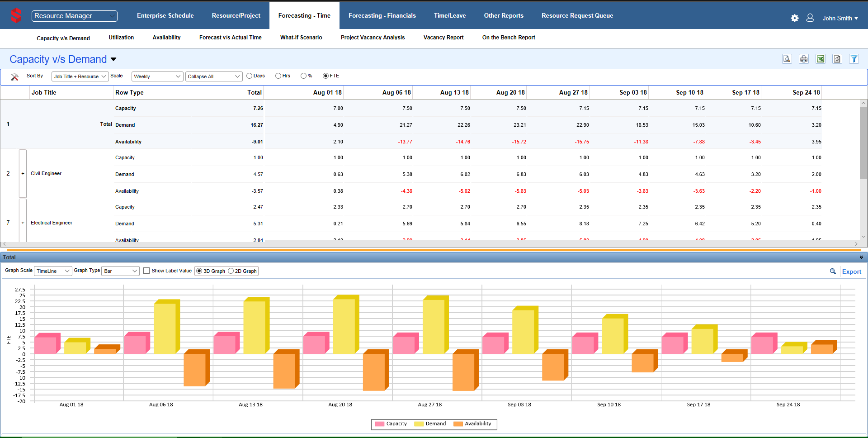
Task: Open the print preview icon
Action: point(787,59)
